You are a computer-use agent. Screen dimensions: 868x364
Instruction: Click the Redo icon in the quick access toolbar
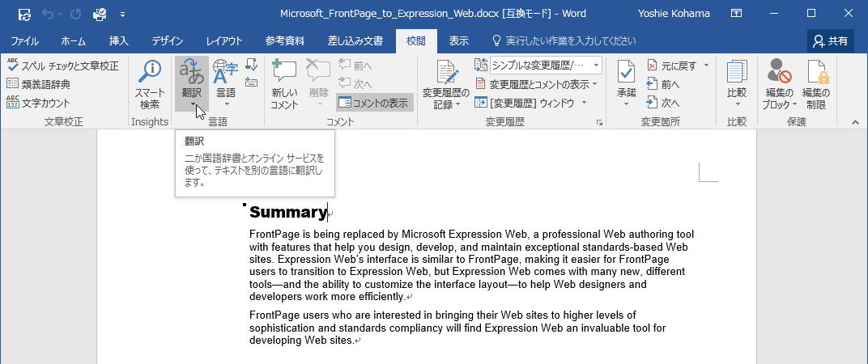pyautogui.click(x=77, y=14)
